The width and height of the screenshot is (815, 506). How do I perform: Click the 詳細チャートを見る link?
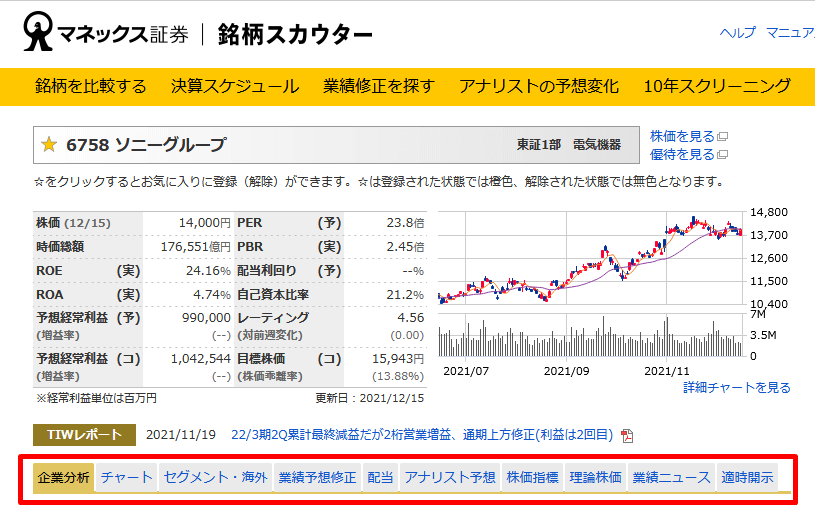coord(736,388)
